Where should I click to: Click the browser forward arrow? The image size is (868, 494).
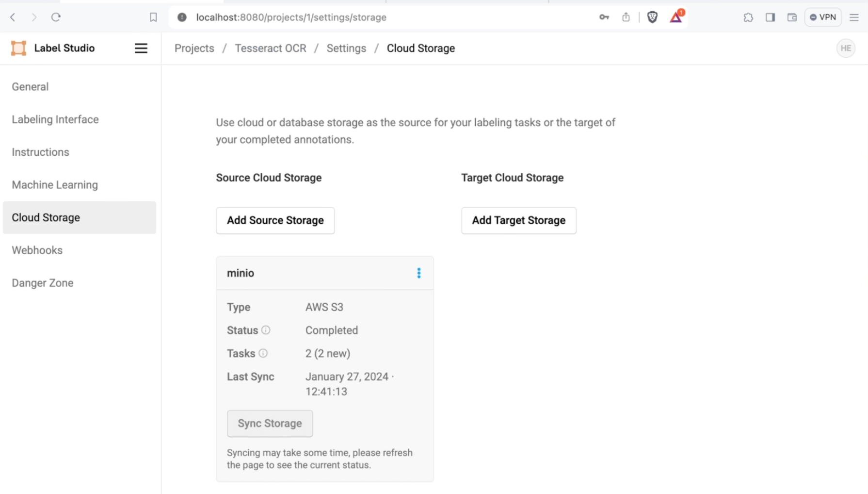pos(34,17)
